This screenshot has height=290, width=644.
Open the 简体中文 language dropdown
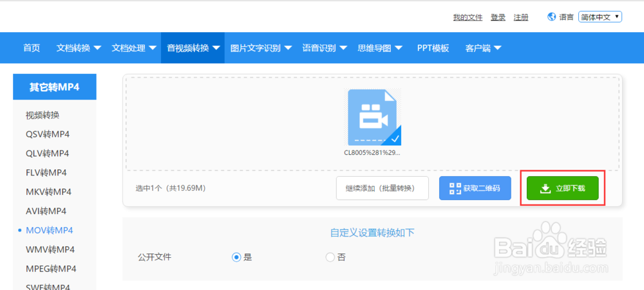click(x=600, y=17)
